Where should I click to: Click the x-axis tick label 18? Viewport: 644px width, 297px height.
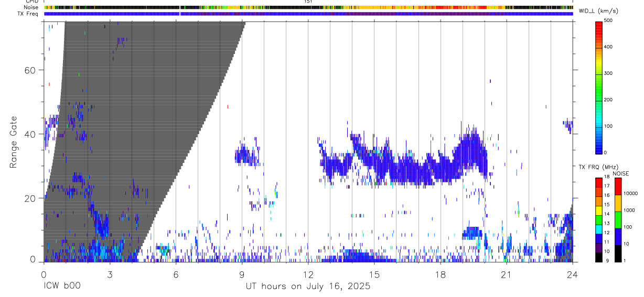[x=440, y=274]
